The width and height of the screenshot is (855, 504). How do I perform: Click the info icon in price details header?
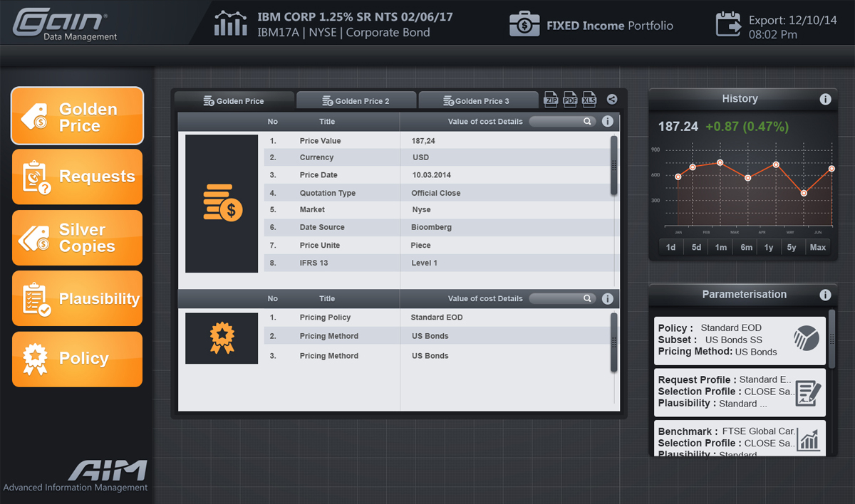point(608,121)
